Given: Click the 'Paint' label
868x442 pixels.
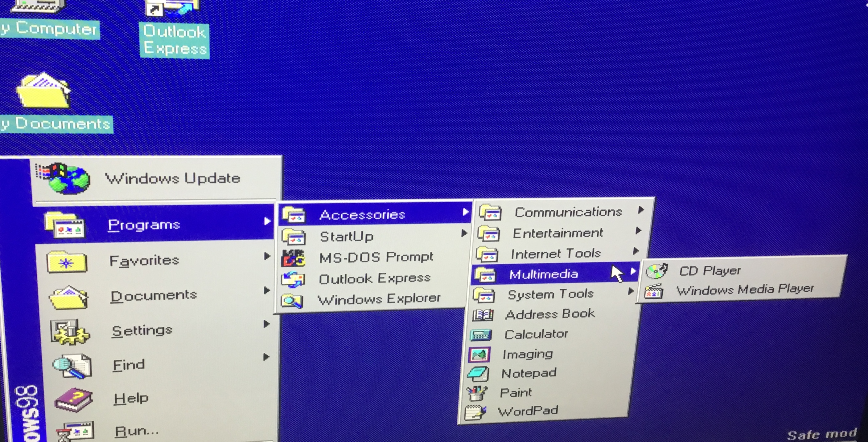Looking at the screenshot, I should (x=516, y=393).
